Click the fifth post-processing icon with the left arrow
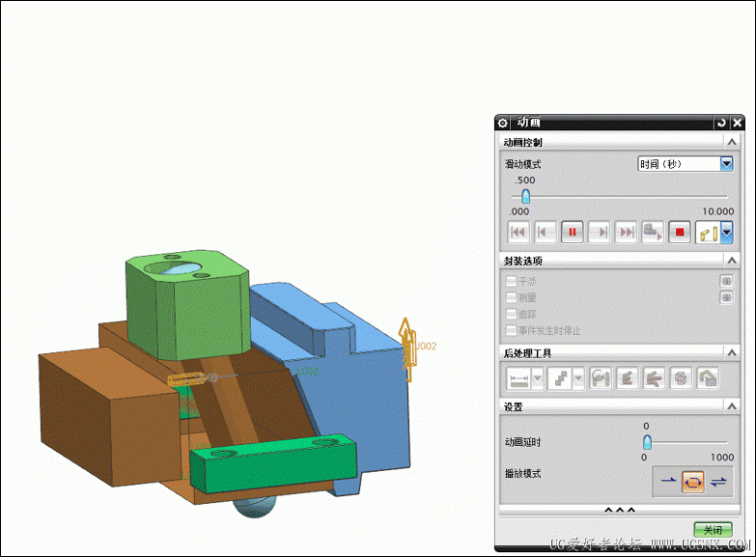Image resolution: width=756 pixels, height=557 pixels. (654, 378)
